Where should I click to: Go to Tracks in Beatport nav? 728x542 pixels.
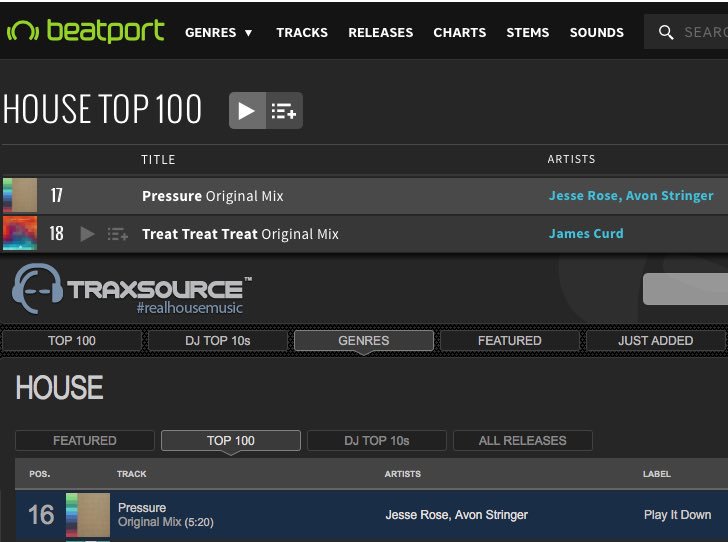302,33
